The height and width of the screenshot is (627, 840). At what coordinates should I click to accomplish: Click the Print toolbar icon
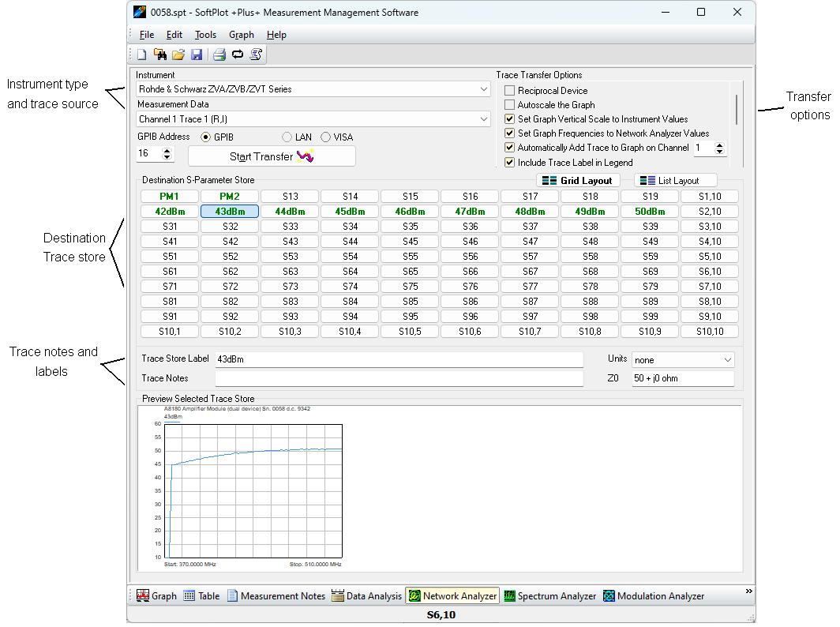click(x=219, y=54)
